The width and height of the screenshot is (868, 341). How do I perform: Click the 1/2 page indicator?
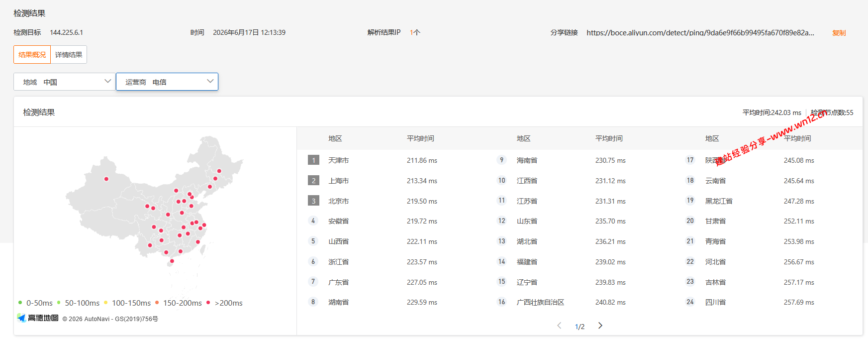[x=579, y=327]
